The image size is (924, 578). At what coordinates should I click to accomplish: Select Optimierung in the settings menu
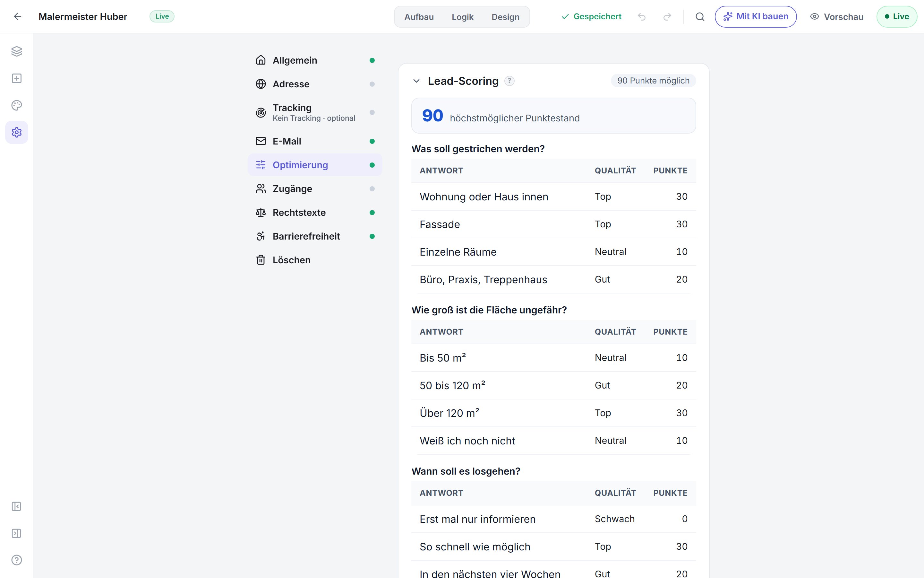pyautogui.click(x=315, y=165)
